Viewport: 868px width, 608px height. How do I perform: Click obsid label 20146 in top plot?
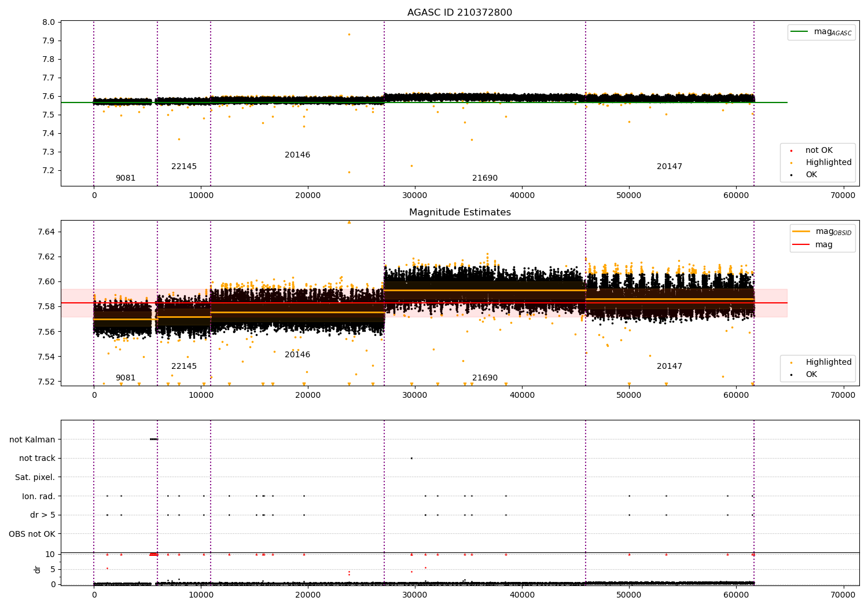coord(297,155)
